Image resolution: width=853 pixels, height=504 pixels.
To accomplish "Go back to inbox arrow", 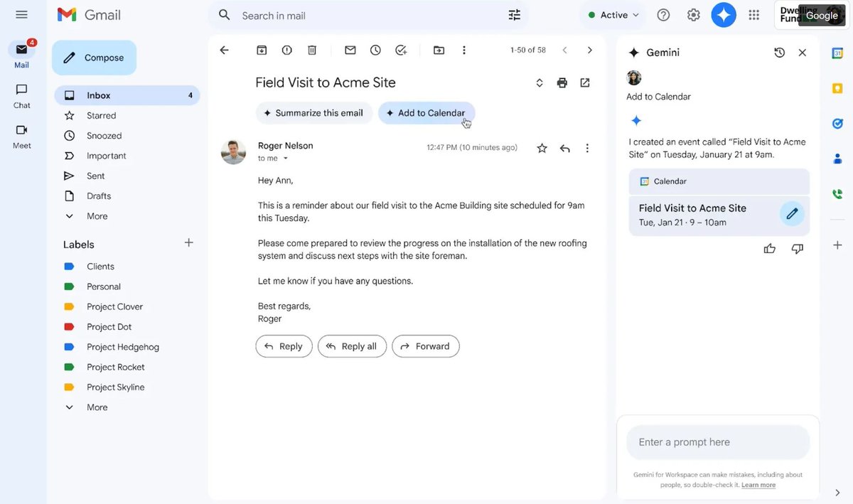I will [x=225, y=50].
